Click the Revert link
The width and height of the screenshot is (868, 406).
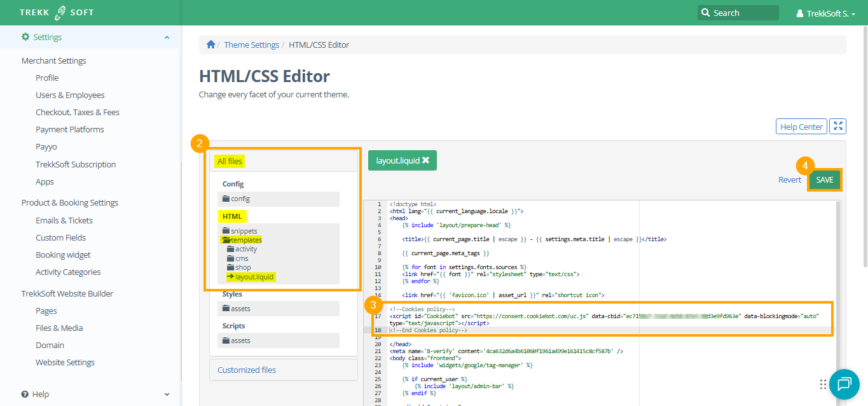(x=789, y=180)
